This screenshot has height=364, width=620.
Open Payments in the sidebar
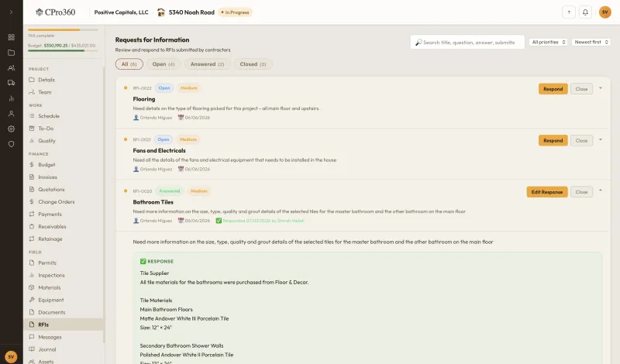click(x=64, y=215)
